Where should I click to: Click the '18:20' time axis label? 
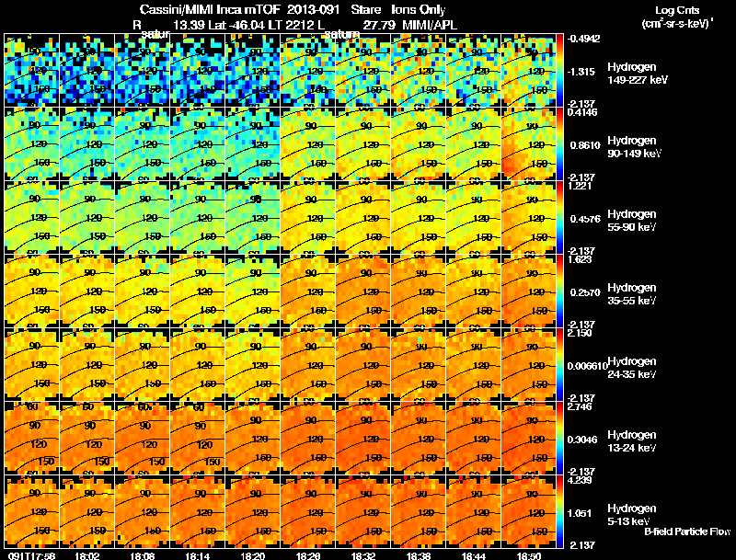tap(251, 555)
